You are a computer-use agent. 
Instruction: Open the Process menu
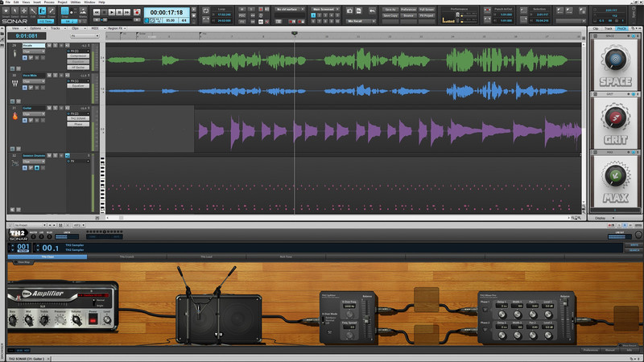coord(50,2)
